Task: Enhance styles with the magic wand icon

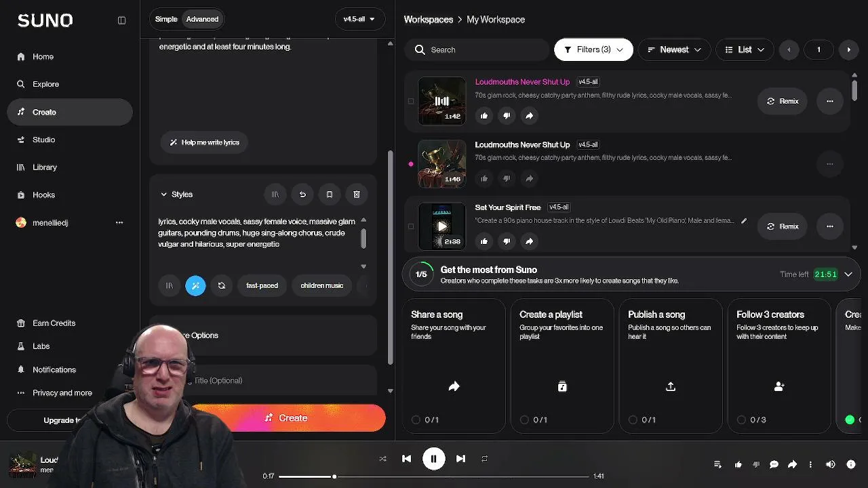Action: click(x=195, y=285)
